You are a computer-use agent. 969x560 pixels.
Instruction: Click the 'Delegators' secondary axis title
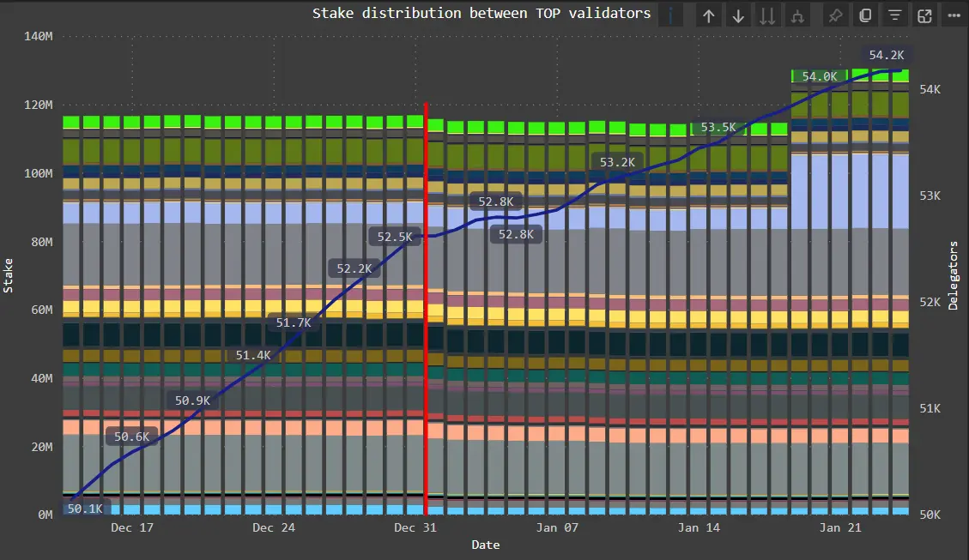(x=954, y=275)
